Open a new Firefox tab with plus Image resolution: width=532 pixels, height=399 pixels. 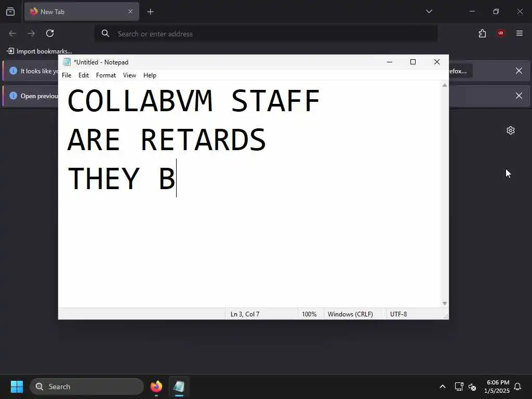click(150, 12)
